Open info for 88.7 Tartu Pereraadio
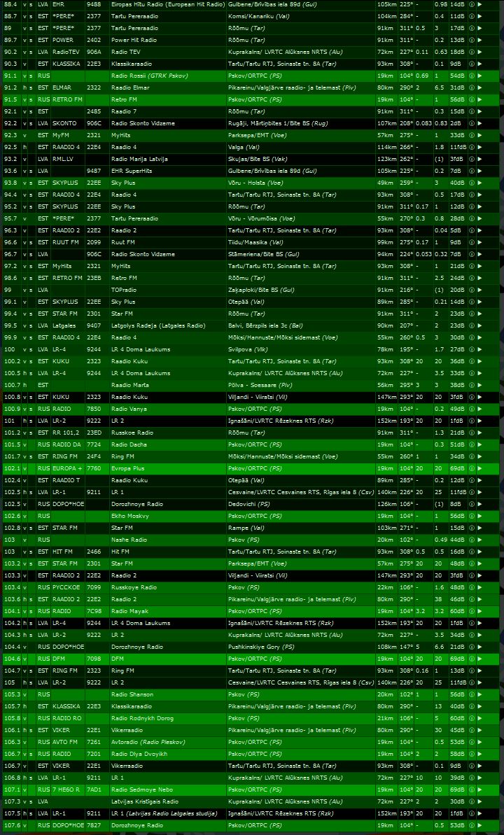504x835 pixels. tap(472, 17)
